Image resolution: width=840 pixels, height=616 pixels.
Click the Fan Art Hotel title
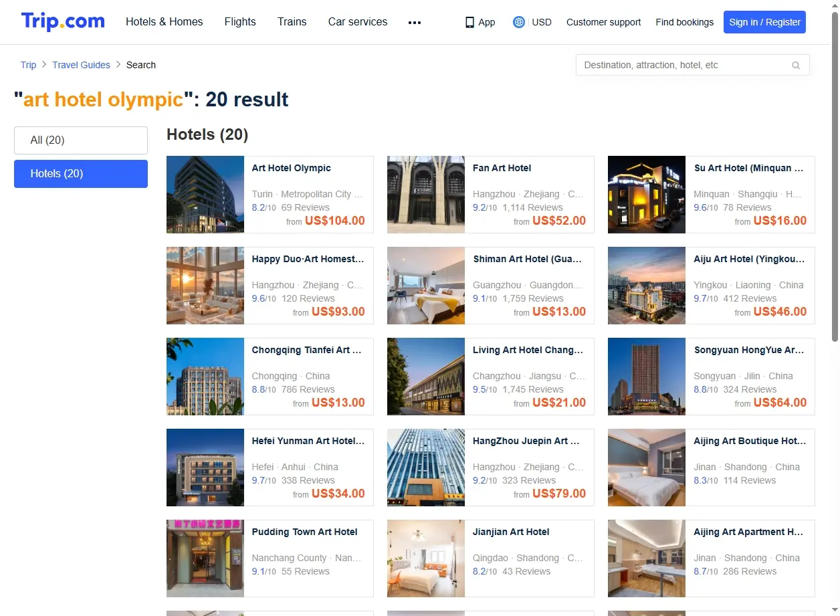tap(502, 168)
